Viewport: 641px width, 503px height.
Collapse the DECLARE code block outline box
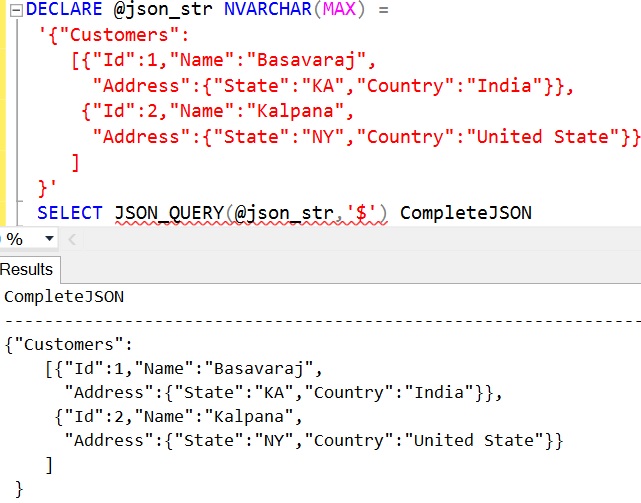coord(16,10)
